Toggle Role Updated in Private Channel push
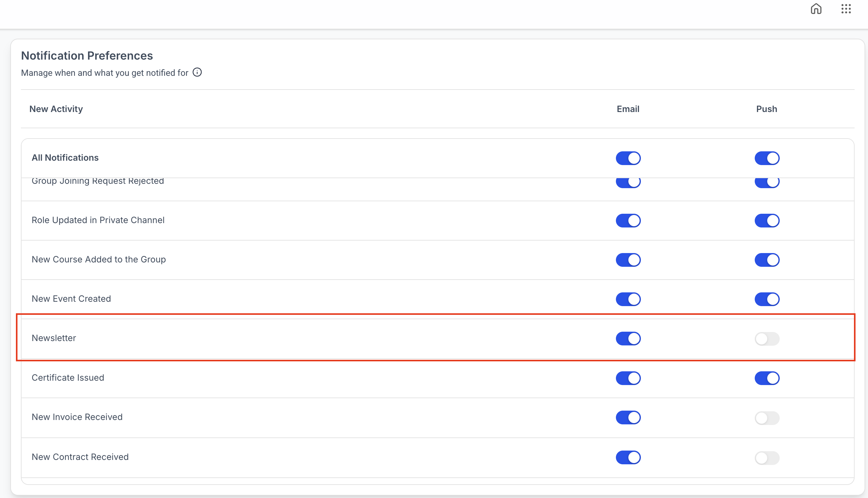This screenshot has width=868, height=498. coord(767,221)
